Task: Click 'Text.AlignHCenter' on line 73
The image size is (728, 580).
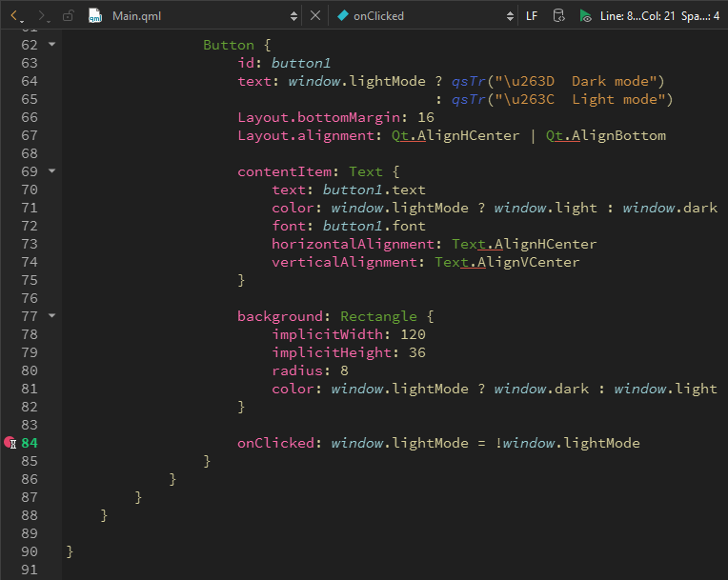Action: (524, 244)
